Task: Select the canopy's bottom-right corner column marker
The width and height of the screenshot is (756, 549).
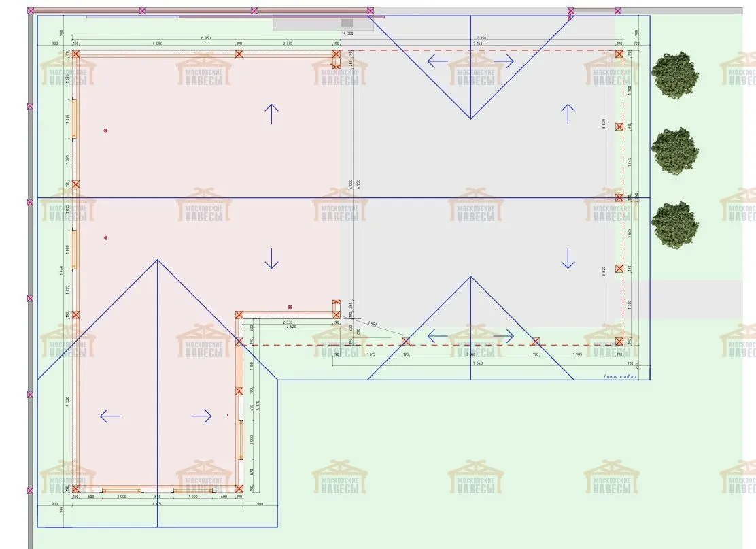Action: tap(619, 341)
